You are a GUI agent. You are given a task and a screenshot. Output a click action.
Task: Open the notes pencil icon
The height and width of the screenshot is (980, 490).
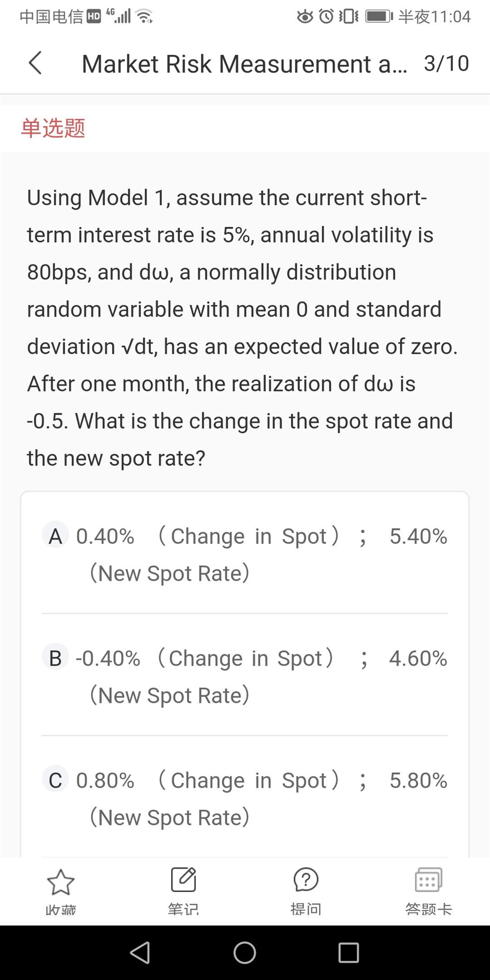pyautogui.click(x=183, y=880)
